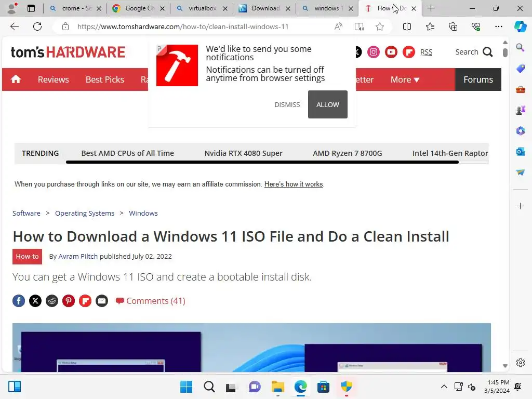Add this page to favorites (star icon)
The height and width of the screenshot is (399, 532).
point(380,26)
